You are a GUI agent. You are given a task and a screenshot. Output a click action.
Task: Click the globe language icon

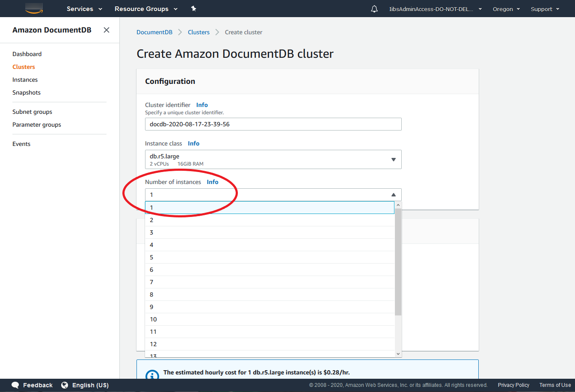tap(65, 385)
